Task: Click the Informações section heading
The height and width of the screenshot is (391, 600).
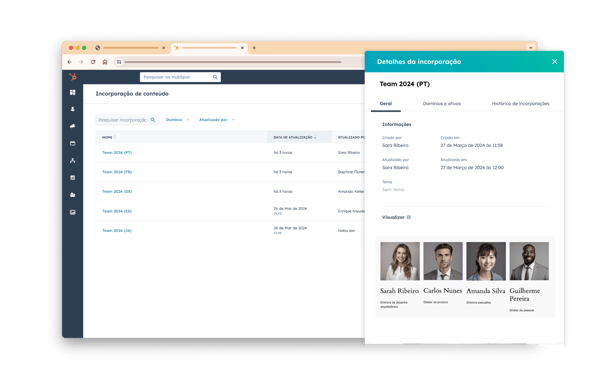Action: tap(396, 124)
